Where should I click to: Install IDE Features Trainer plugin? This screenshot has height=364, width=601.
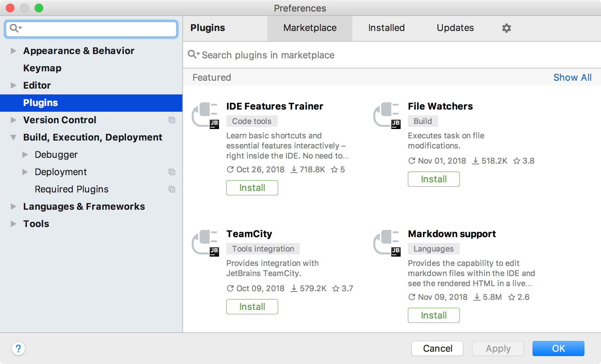252,188
